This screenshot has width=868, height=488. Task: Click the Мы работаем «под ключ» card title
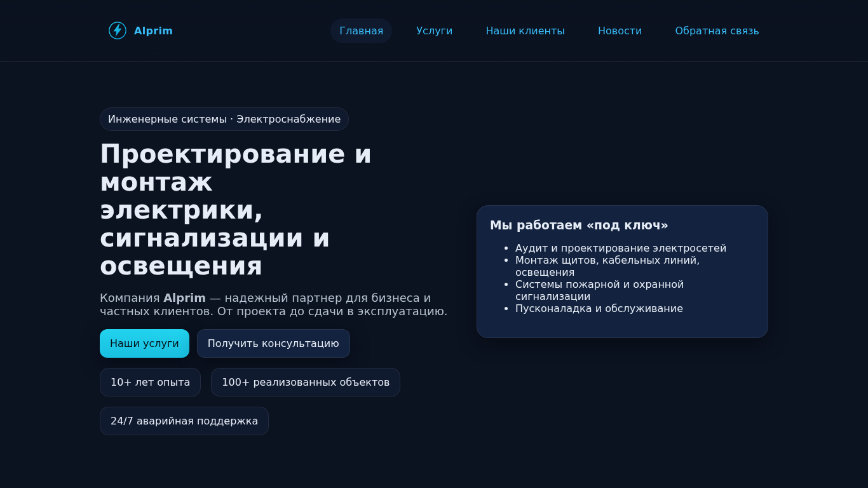579,225
